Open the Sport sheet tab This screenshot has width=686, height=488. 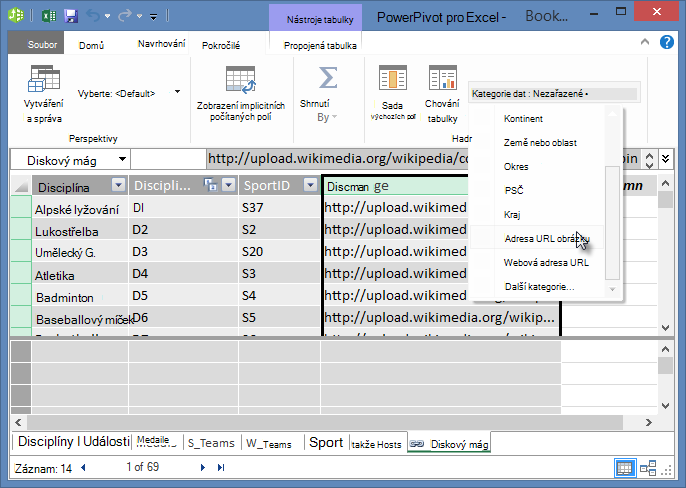(326, 442)
